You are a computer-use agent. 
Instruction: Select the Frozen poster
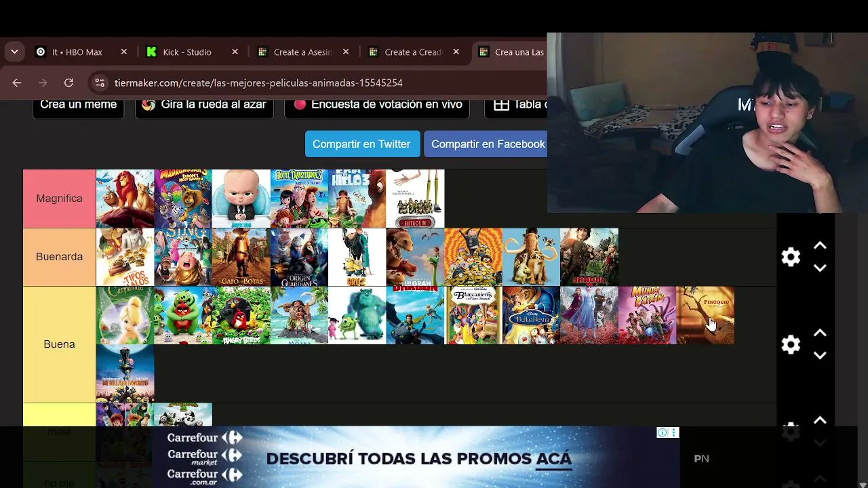(x=589, y=315)
